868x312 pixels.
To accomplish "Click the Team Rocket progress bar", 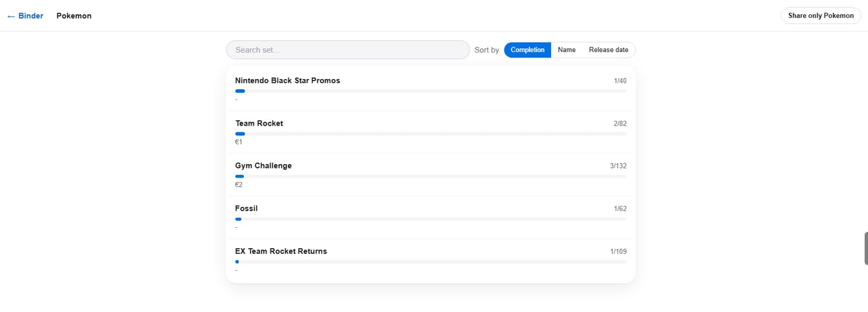I will pyautogui.click(x=431, y=134).
